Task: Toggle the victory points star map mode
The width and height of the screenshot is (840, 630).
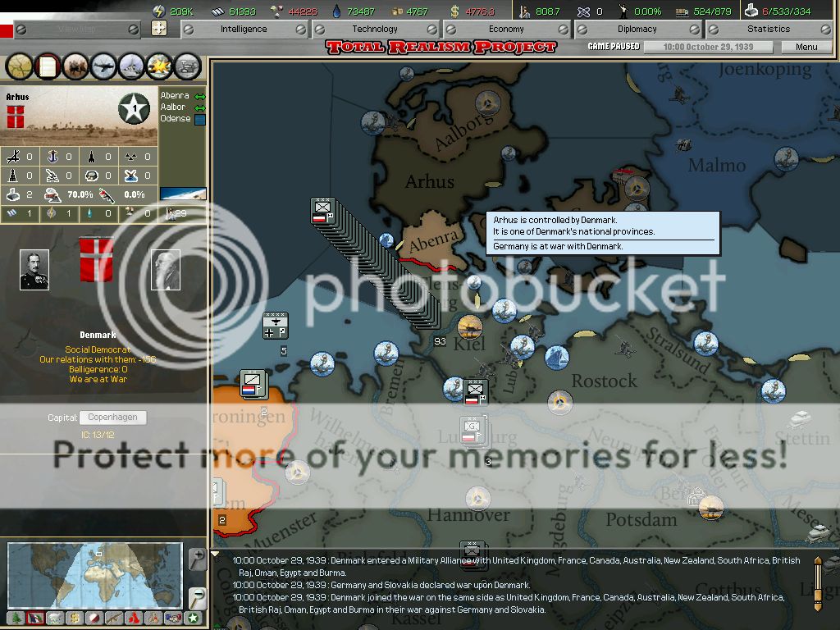Action: [x=191, y=618]
